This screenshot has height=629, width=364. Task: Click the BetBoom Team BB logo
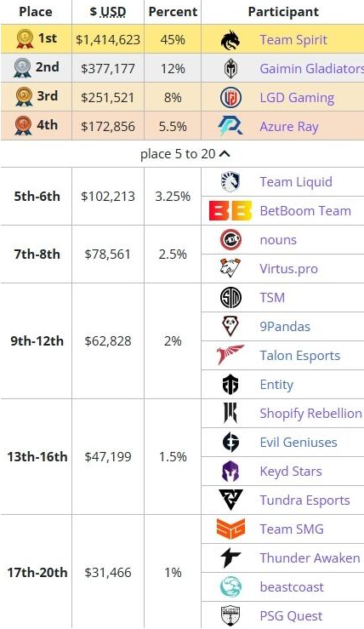click(230, 210)
